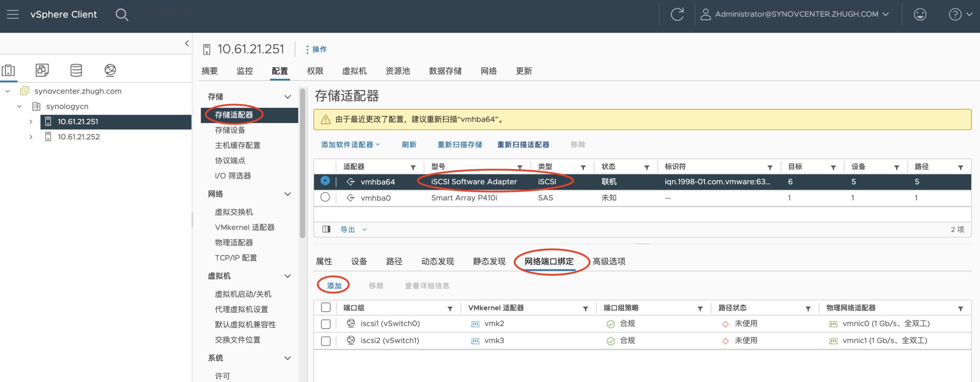This screenshot has height=382, width=980.
Task: Collapse the 存储 section
Action: click(x=287, y=97)
